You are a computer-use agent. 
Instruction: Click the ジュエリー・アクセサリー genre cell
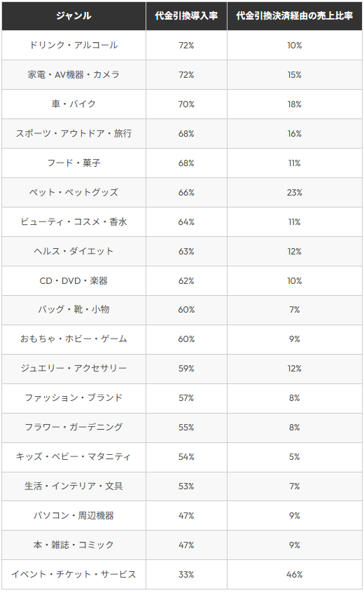point(73,369)
